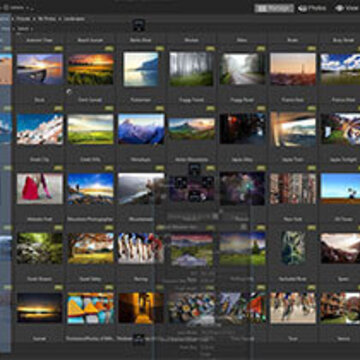360x360 pixels.
Task: Click the Landscapes folder in breadcrumb path
Action: point(74,19)
